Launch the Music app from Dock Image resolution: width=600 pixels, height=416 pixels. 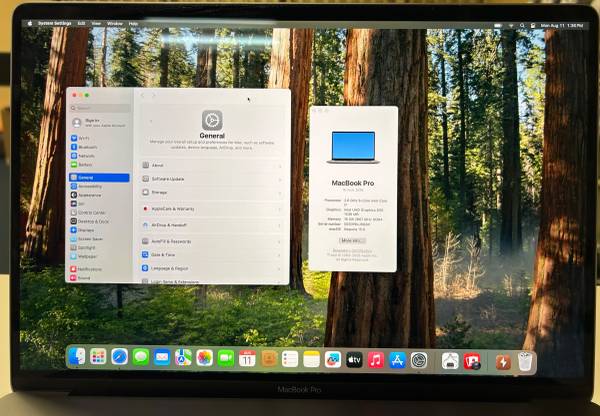376,359
